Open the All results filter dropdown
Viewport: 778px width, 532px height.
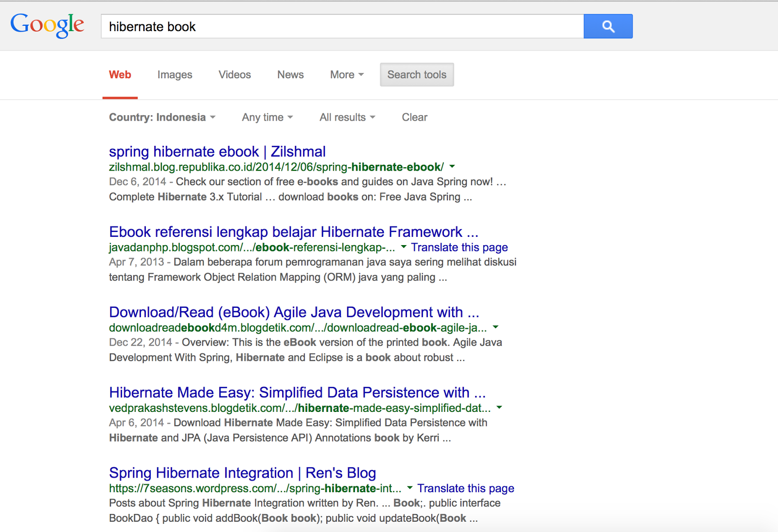pos(347,117)
